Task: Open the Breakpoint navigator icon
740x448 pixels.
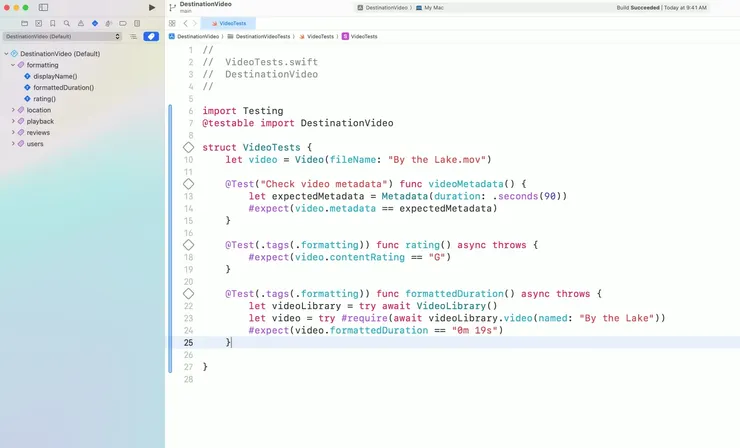Action: 123,23
